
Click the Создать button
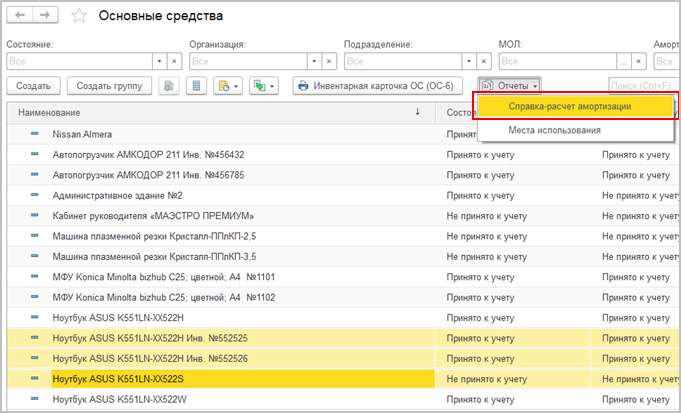pyautogui.click(x=33, y=86)
